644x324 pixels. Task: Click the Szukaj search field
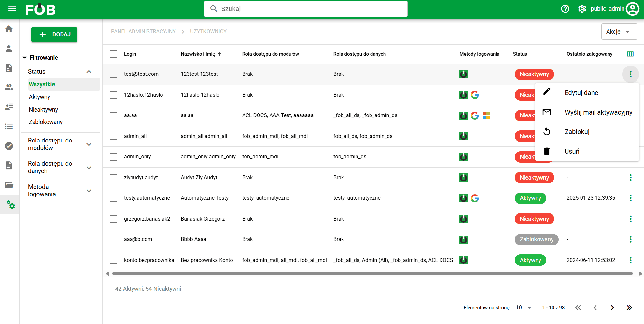click(x=306, y=9)
